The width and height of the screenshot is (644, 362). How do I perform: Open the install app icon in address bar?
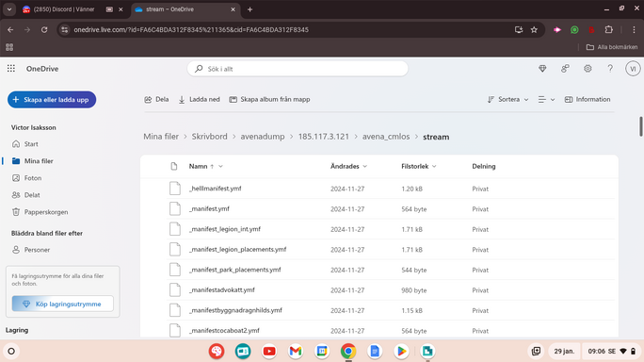(x=519, y=29)
